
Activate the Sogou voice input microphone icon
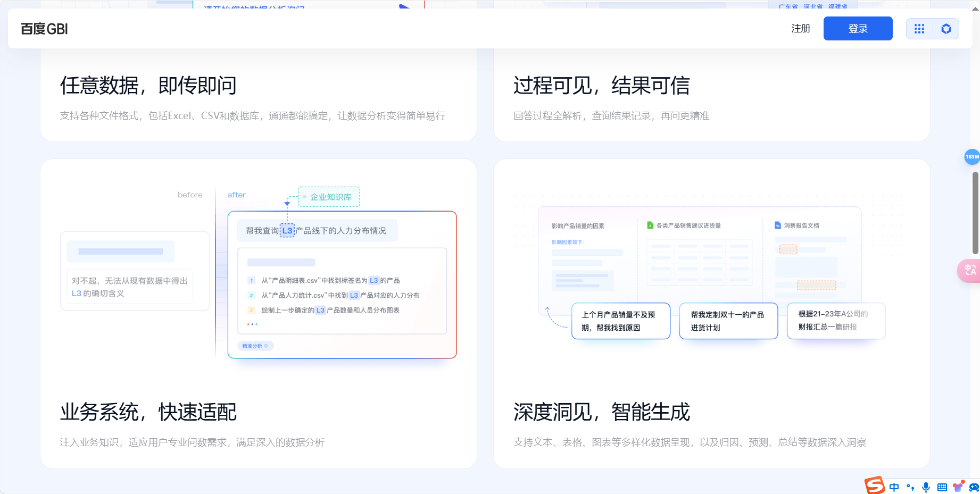point(926,487)
